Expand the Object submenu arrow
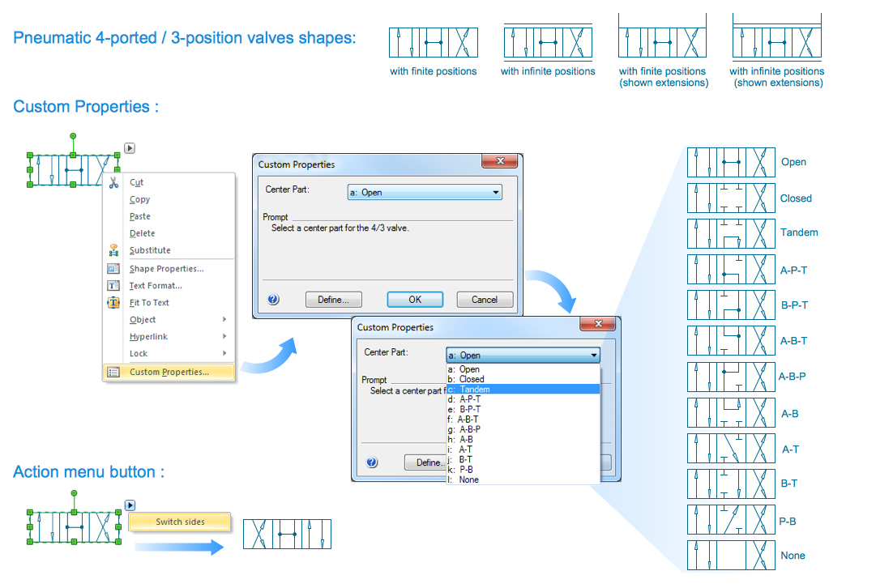The width and height of the screenshot is (893, 588). (x=224, y=319)
